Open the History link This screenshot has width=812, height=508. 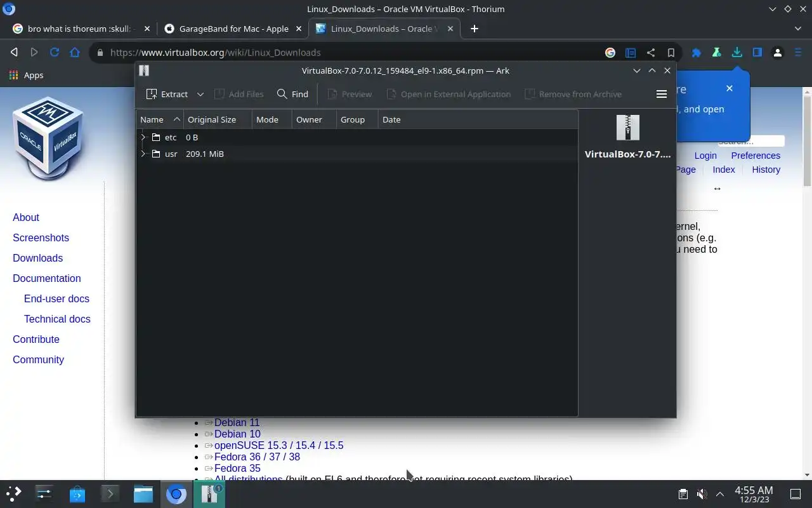click(x=766, y=170)
